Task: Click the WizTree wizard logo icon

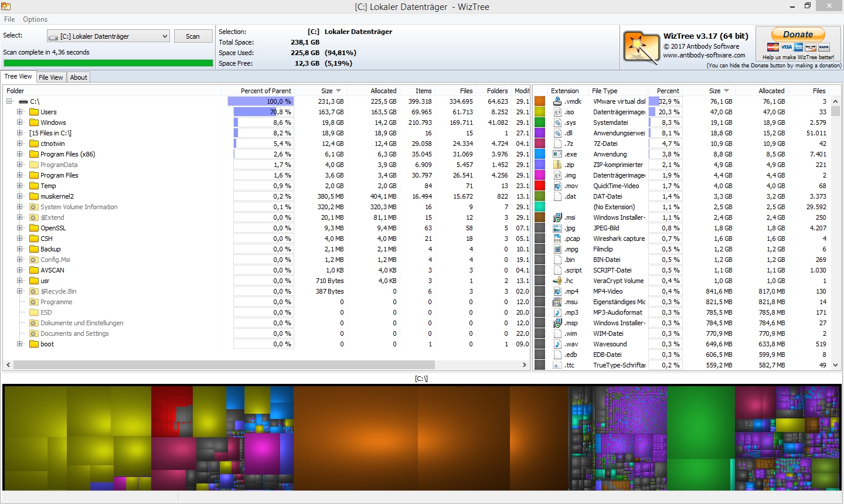Action: point(641,47)
